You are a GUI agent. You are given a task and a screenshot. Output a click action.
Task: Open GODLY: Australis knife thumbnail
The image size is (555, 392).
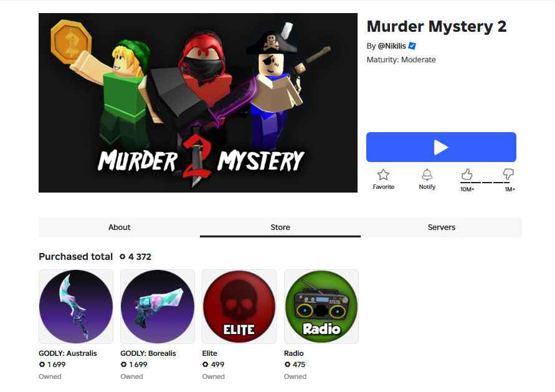(76, 307)
